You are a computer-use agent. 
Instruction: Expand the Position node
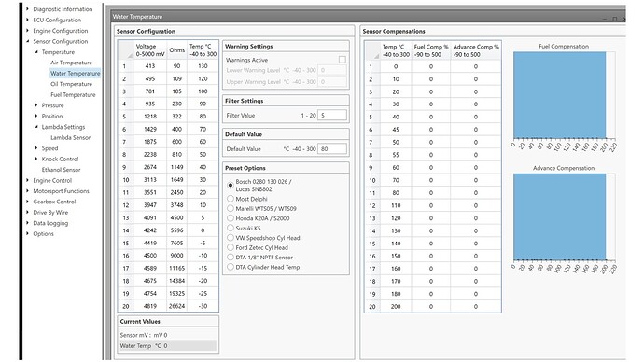pos(36,116)
